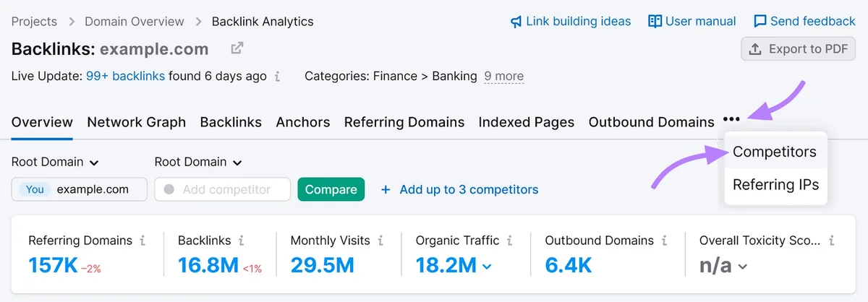Click the Send feedback link

click(813, 21)
